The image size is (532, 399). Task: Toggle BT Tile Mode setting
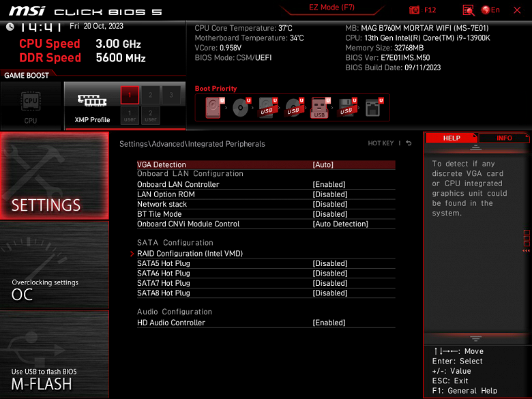[266, 213]
